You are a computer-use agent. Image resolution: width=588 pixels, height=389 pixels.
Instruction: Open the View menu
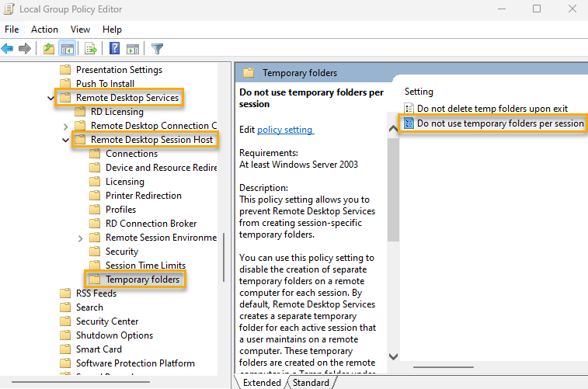(x=80, y=30)
